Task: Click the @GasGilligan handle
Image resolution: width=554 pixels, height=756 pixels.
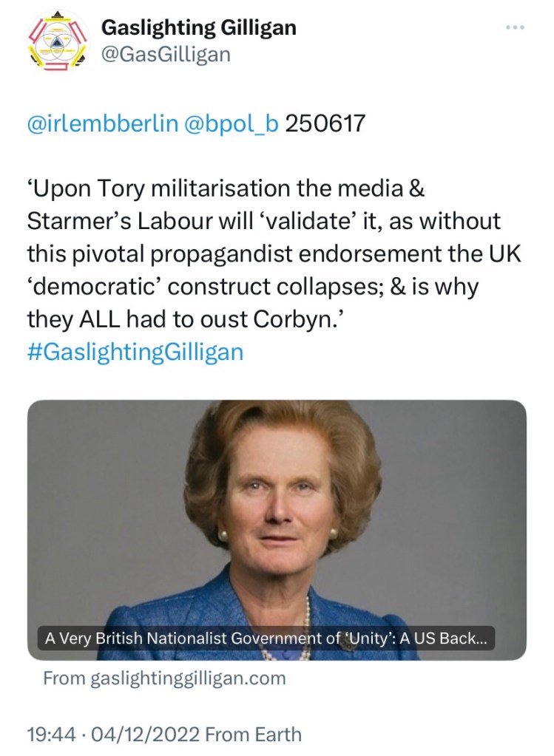Action: [166, 54]
